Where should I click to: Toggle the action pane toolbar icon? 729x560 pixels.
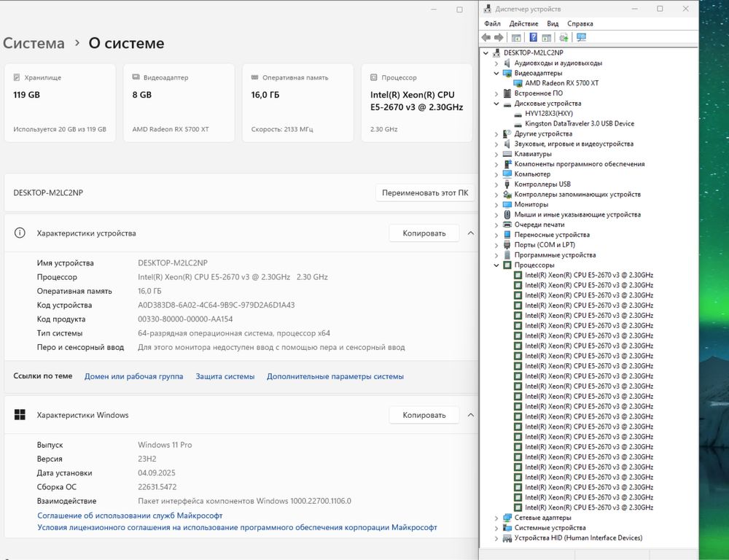click(547, 38)
